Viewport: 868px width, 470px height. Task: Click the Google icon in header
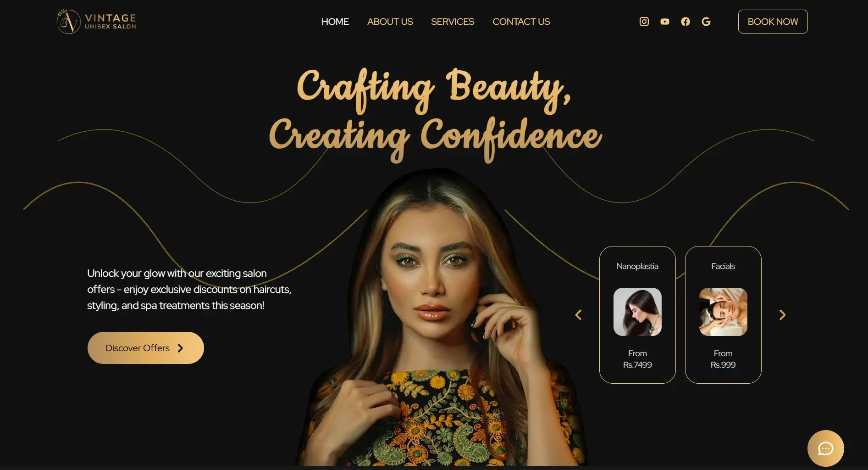click(706, 22)
